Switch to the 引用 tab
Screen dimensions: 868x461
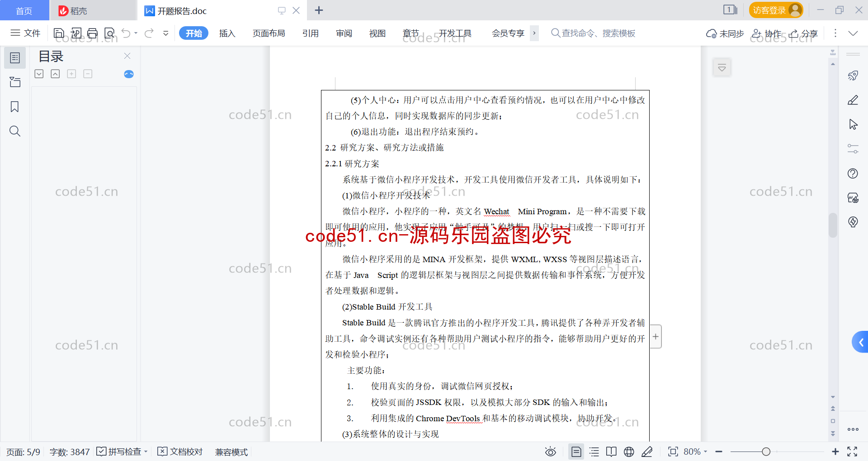pyautogui.click(x=311, y=33)
